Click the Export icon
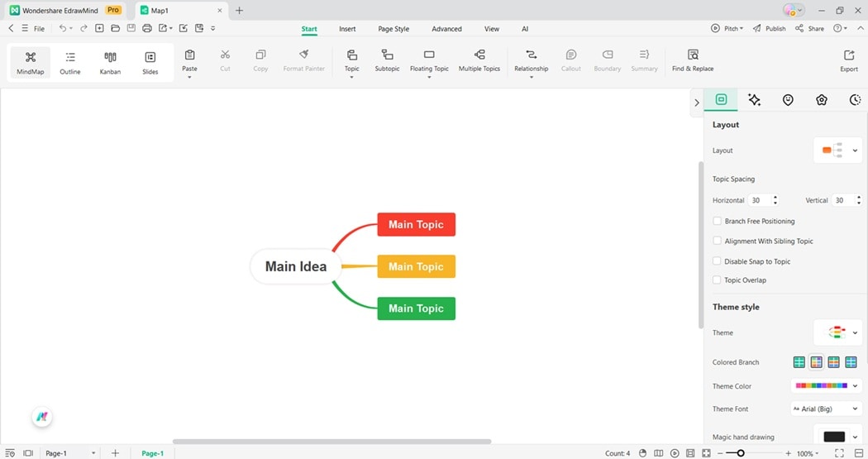This screenshot has height=459, width=868. [x=849, y=55]
